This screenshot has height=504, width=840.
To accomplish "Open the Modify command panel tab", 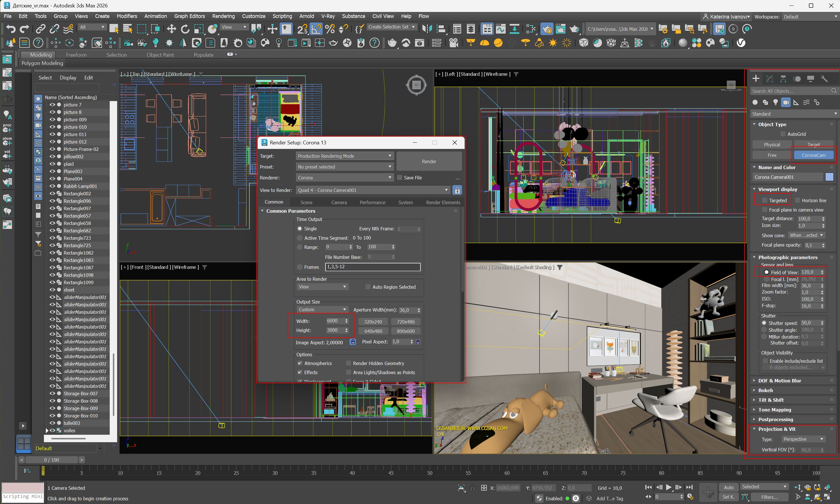I will (x=770, y=79).
